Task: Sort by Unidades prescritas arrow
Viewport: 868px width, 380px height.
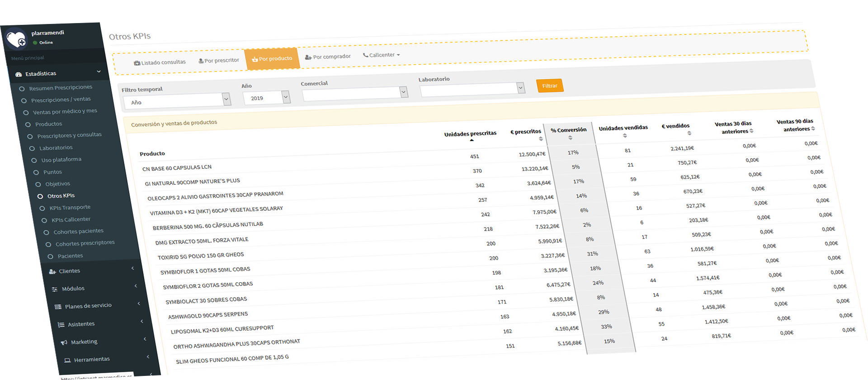Action: pyautogui.click(x=472, y=140)
